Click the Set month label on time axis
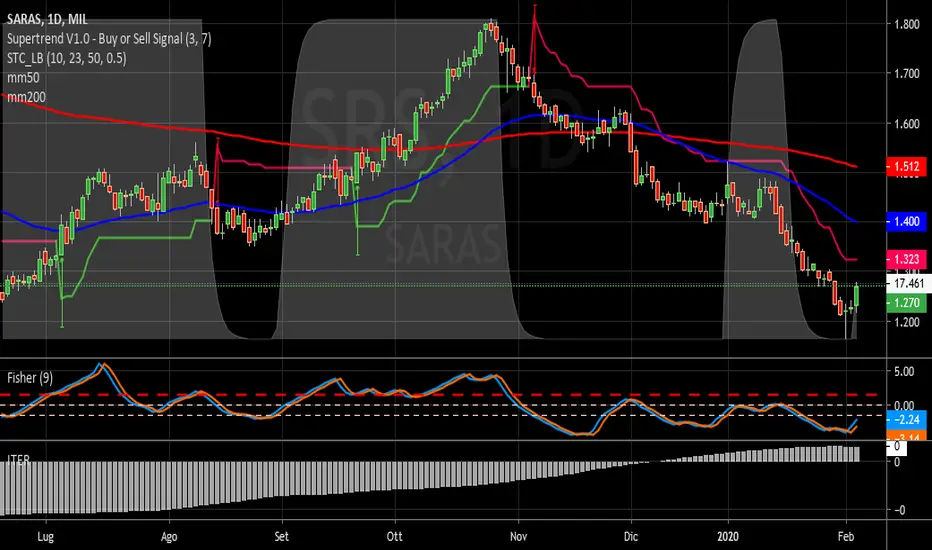The height and width of the screenshot is (550, 932). click(x=281, y=536)
